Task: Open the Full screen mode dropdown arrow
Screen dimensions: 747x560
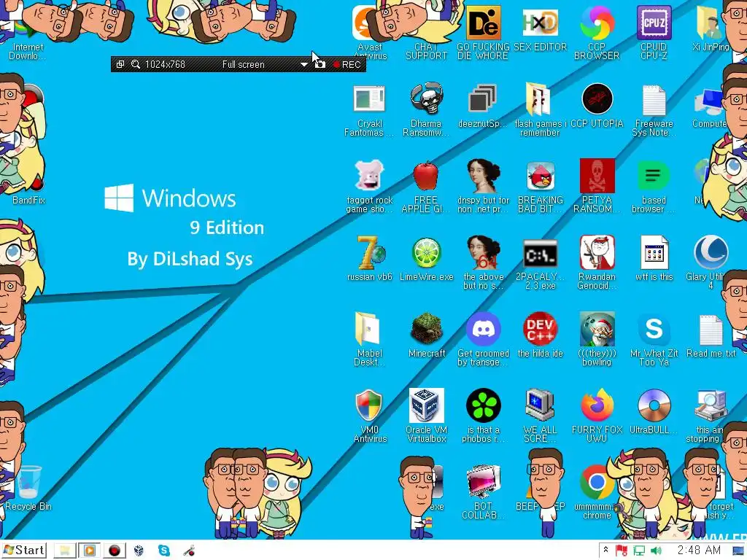Action: coord(303,64)
